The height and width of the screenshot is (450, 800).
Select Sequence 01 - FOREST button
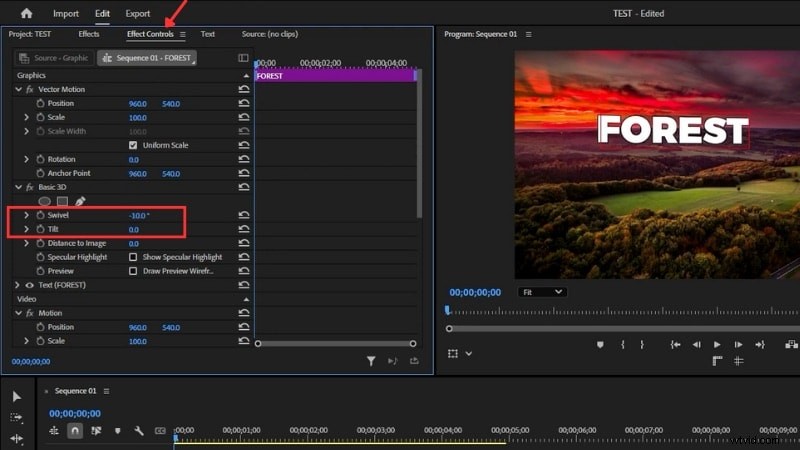[x=147, y=58]
